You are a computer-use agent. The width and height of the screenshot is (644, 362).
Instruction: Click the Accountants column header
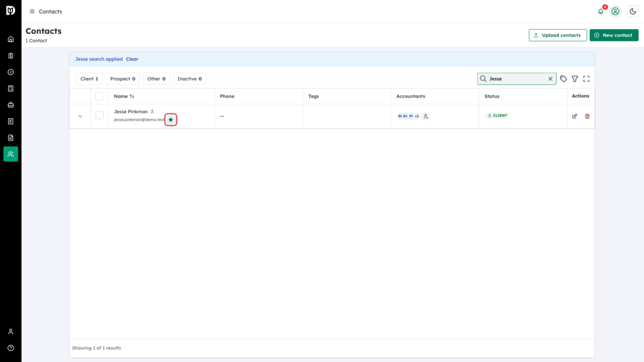click(411, 96)
